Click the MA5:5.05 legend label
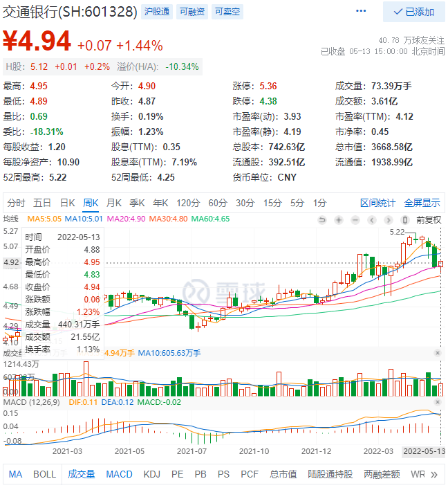 click(x=44, y=219)
